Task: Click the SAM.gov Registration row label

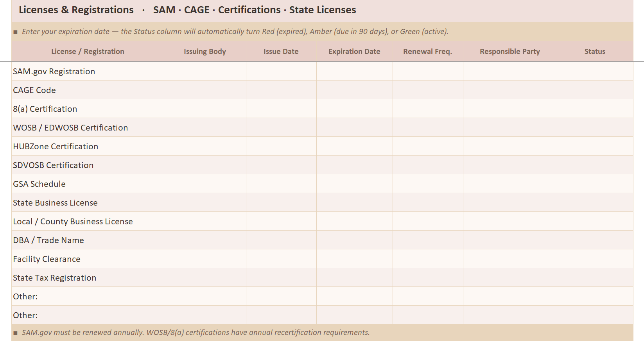Action: (x=54, y=71)
